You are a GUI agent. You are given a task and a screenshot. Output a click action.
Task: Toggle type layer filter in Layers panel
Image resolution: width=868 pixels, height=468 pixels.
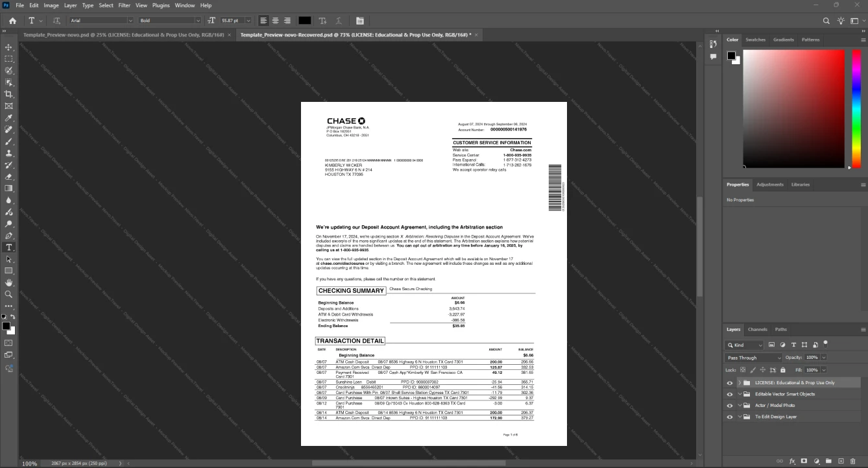click(793, 345)
